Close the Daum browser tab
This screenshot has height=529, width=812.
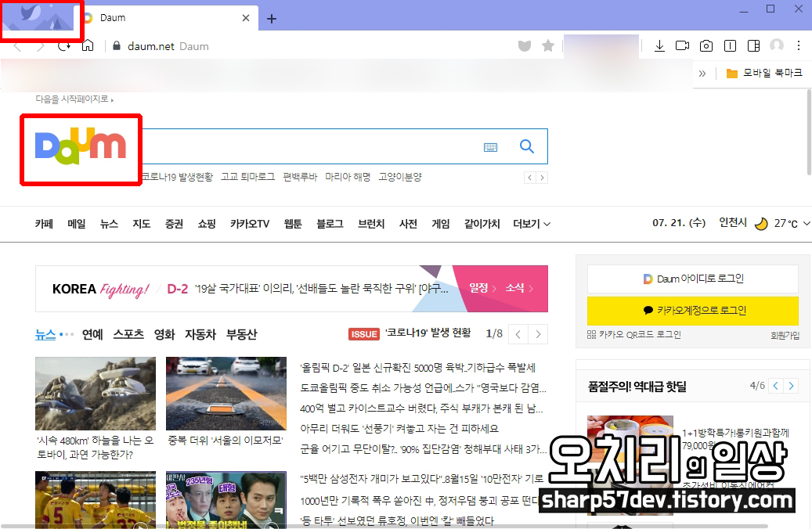point(246,18)
